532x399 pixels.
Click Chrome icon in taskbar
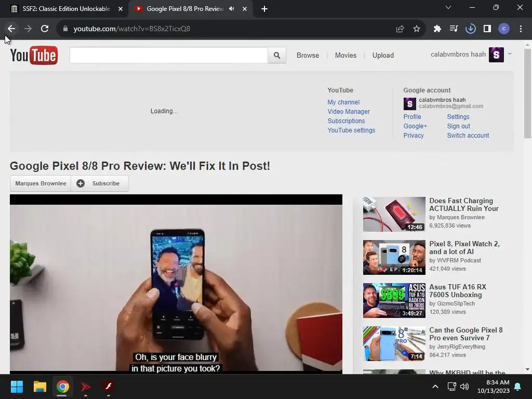pyautogui.click(x=63, y=387)
